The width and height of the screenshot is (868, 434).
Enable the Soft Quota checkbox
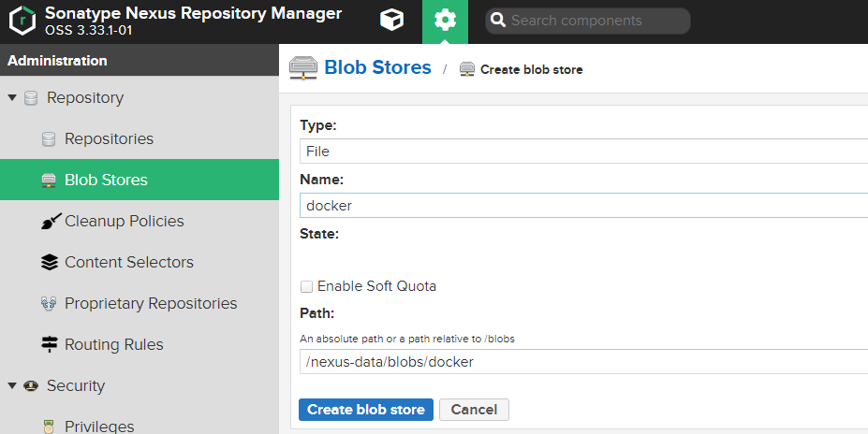tap(306, 286)
